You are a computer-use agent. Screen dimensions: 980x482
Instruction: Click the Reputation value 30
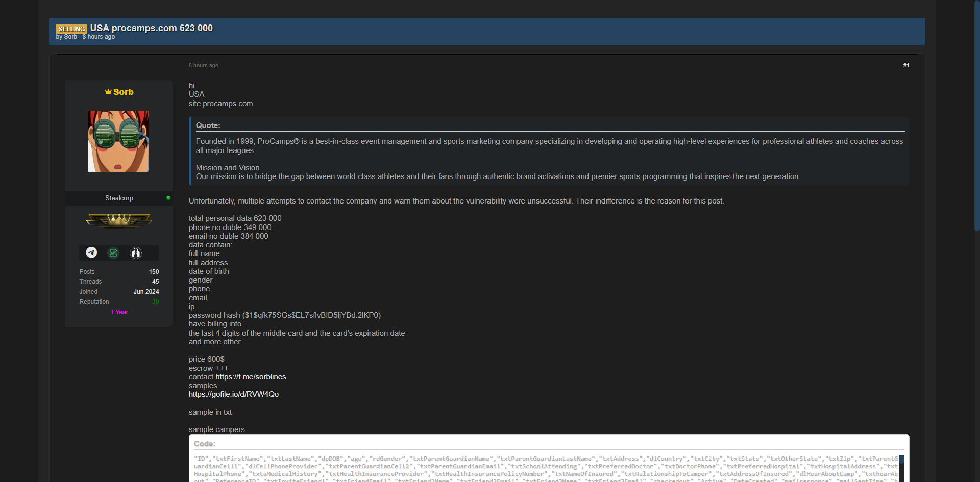pyautogui.click(x=155, y=302)
